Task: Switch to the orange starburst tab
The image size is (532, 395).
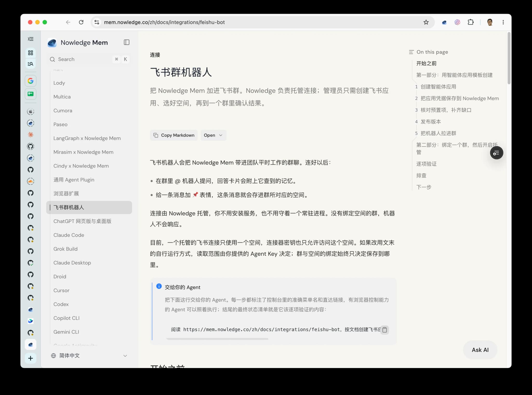Action: [31, 135]
